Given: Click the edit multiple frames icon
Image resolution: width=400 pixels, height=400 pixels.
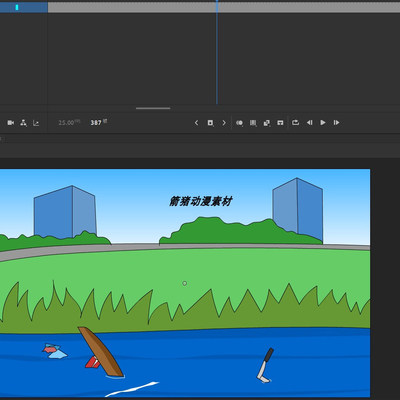Looking at the screenshot, I should 253,123.
